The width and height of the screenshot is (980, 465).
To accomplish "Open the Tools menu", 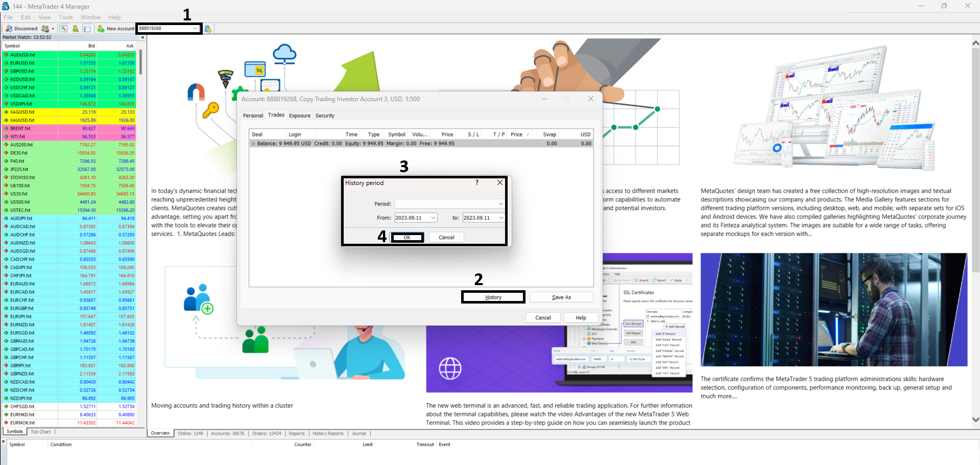I will click(65, 17).
